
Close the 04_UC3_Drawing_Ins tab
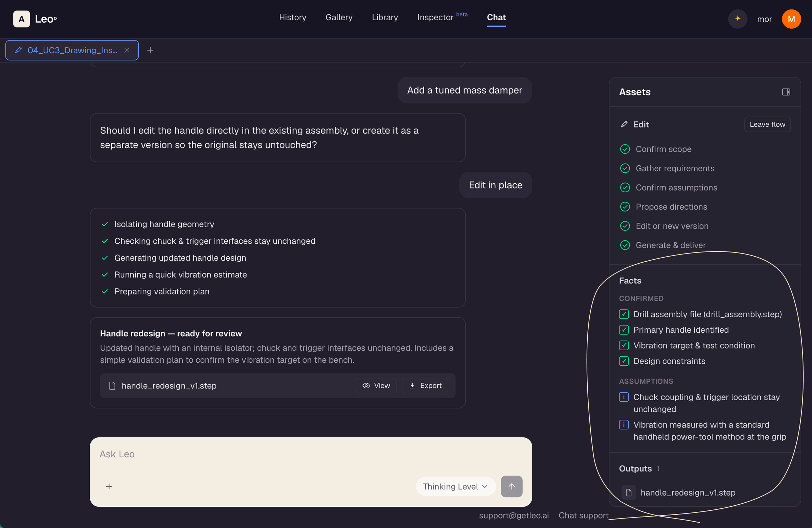(x=127, y=50)
